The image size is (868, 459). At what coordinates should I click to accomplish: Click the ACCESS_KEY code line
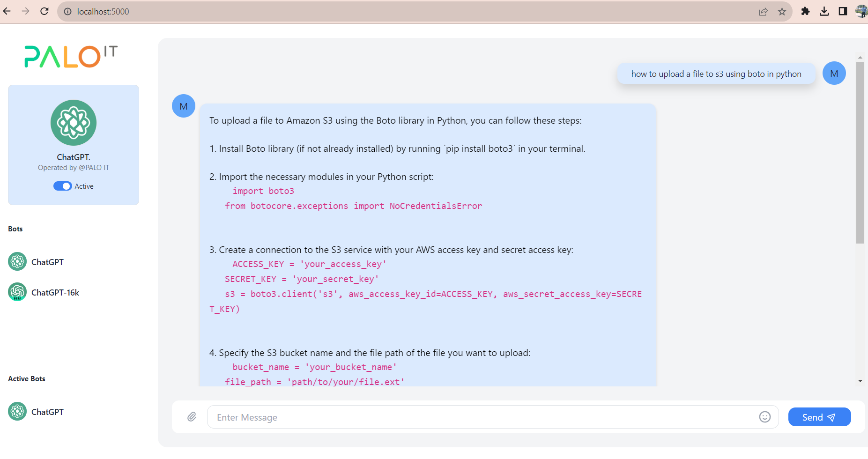point(309,264)
